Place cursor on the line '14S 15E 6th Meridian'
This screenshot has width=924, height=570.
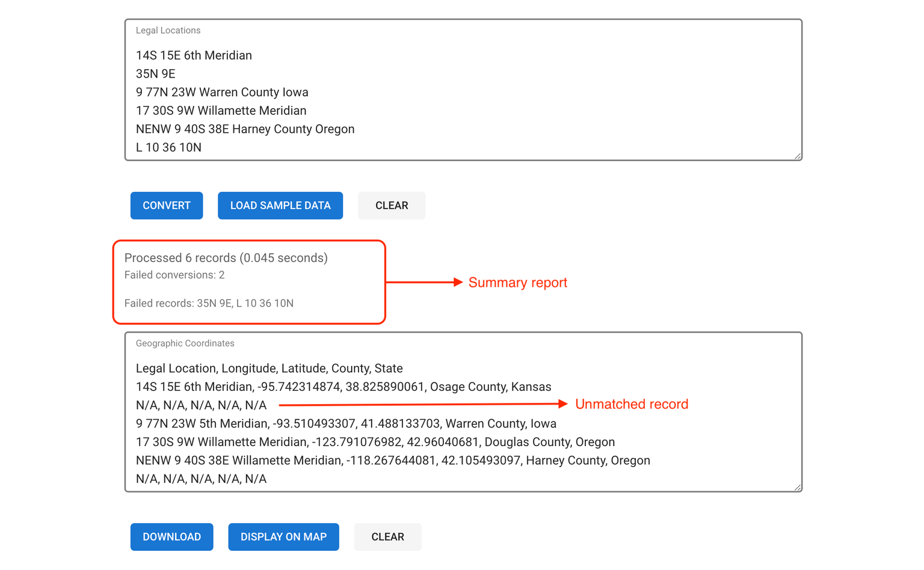click(193, 55)
